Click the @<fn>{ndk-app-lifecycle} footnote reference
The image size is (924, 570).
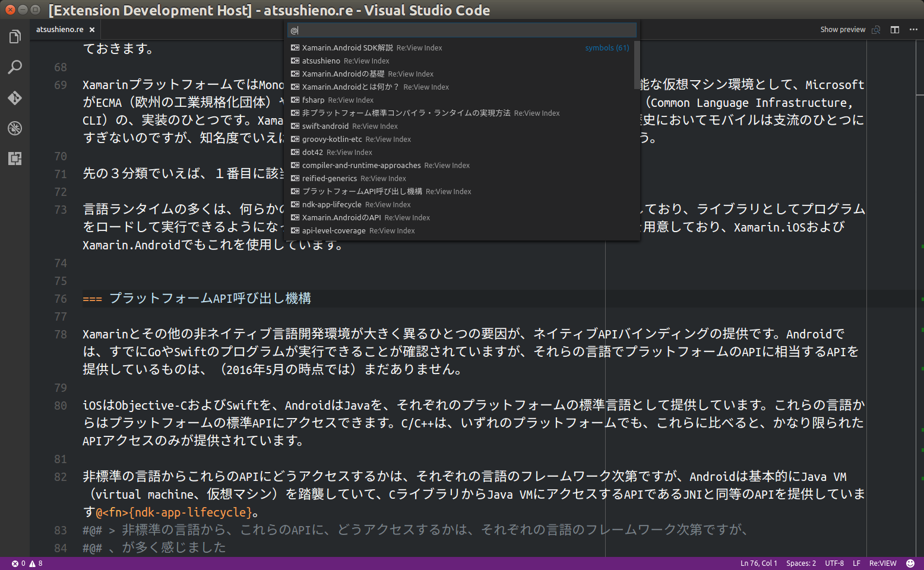174,512
